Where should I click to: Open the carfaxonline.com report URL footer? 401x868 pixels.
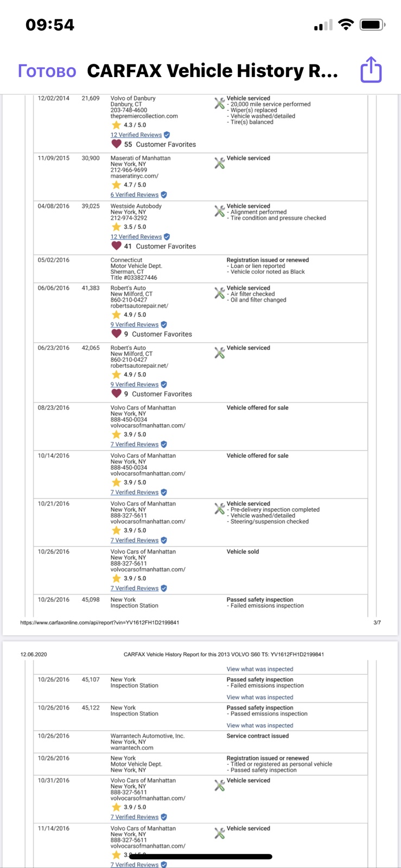(x=100, y=623)
